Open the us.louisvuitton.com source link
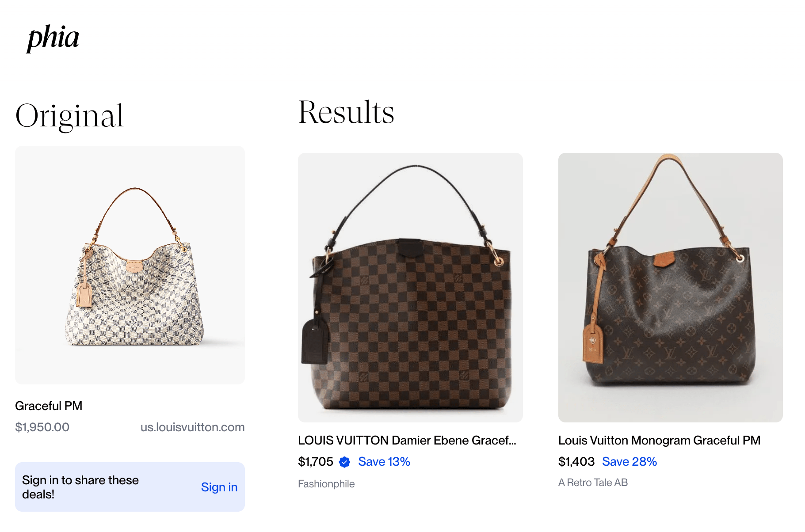 pos(192,427)
